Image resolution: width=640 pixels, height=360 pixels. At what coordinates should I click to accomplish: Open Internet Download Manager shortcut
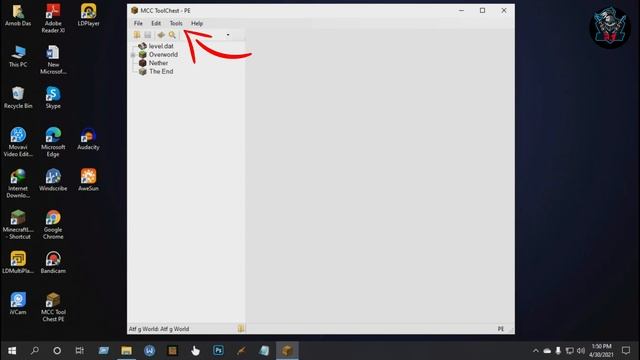point(18,183)
